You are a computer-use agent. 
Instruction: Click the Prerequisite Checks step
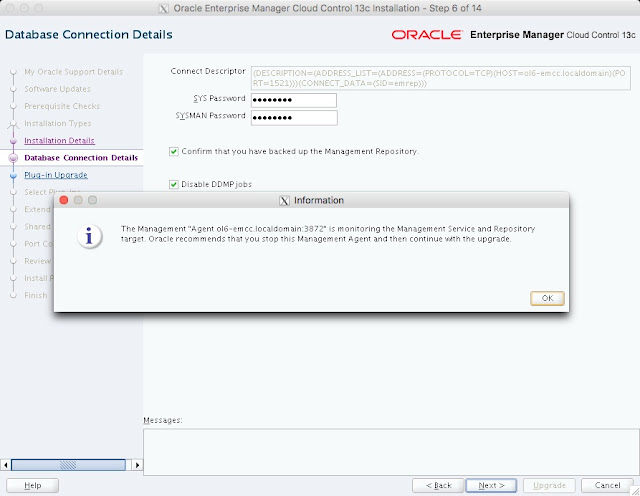click(62, 106)
